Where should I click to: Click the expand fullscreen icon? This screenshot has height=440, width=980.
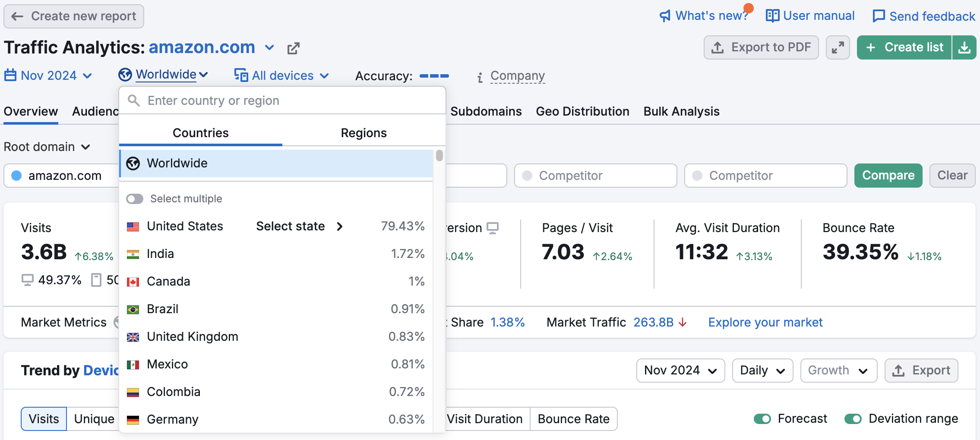(838, 47)
